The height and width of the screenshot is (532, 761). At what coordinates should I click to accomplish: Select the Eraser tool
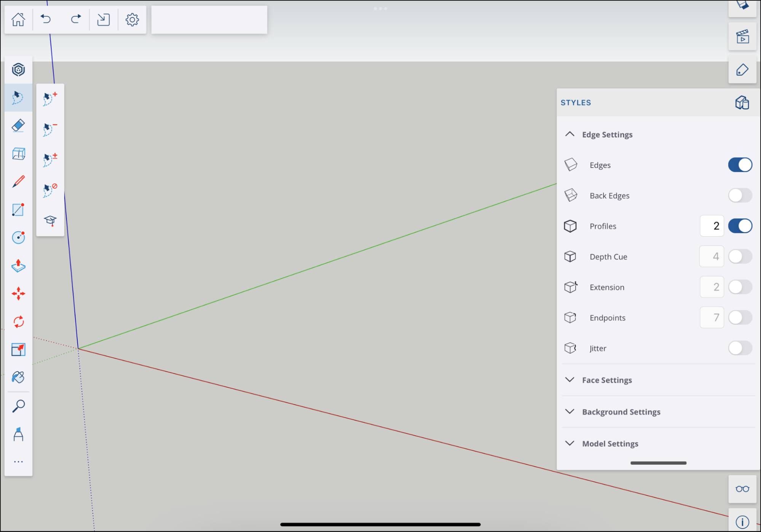[x=18, y=125]
